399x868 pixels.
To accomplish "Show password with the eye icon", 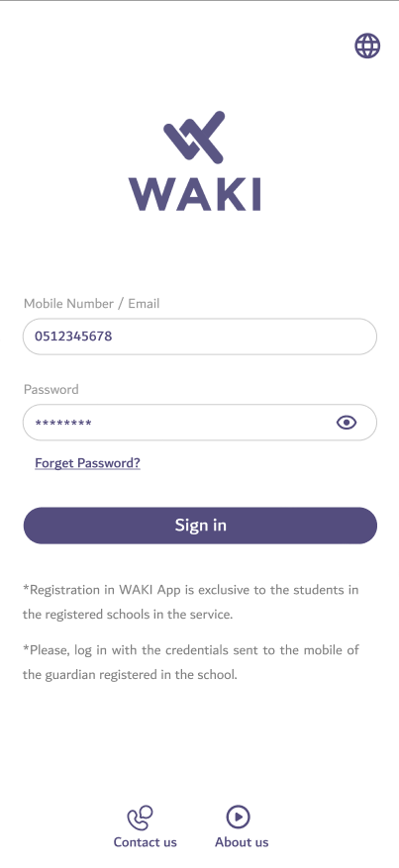I will (x=347, y=423).
